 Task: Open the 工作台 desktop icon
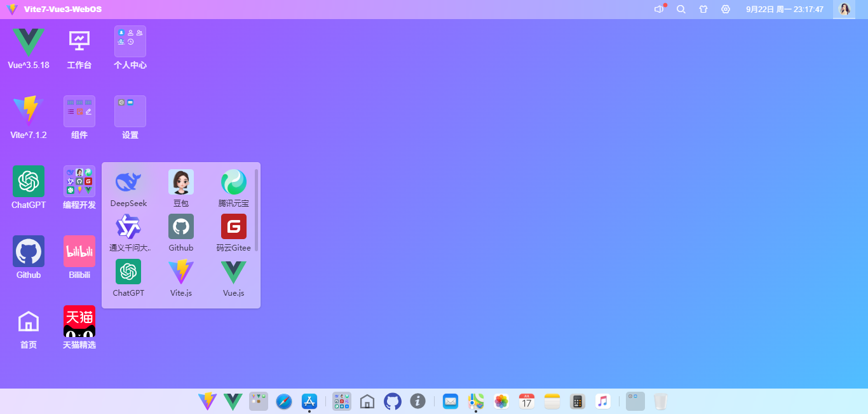pyautogui.click(x=79, y=48)
